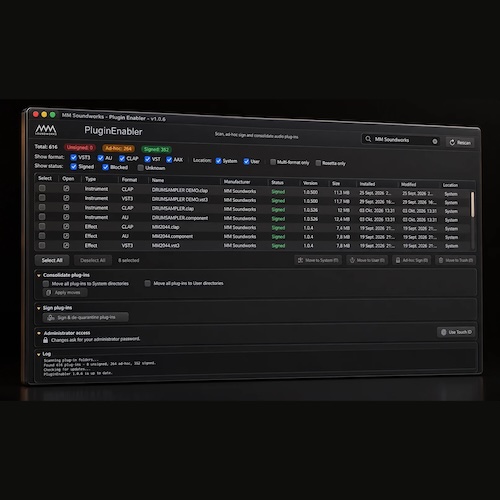Click Move to User button

pyautogui.click(x=367, y=260)
